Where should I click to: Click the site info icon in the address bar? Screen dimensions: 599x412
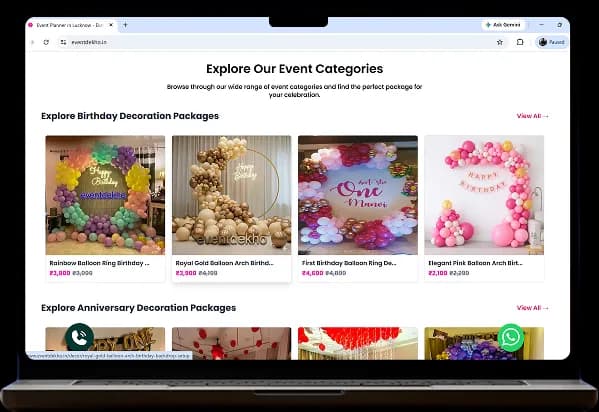coord(63,42)
